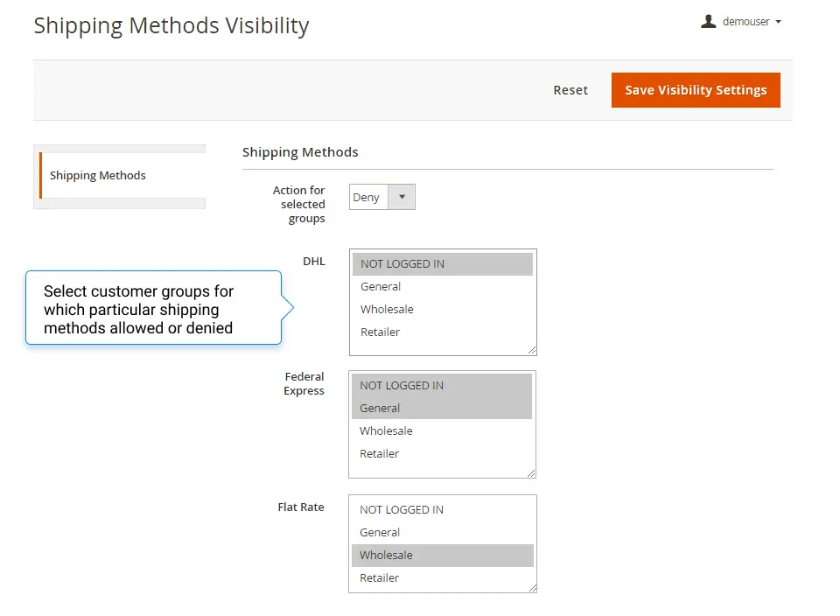Viewport: 840px width, 616px height.
Task: Save Visibility Settings
Action: (696, 90)
